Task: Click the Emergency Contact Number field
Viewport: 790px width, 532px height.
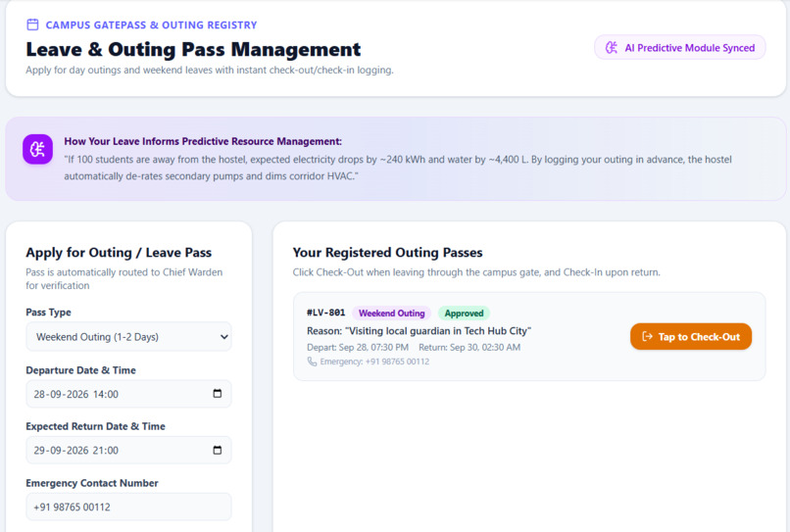Action: pyautogui.click(x=128, y=507)
